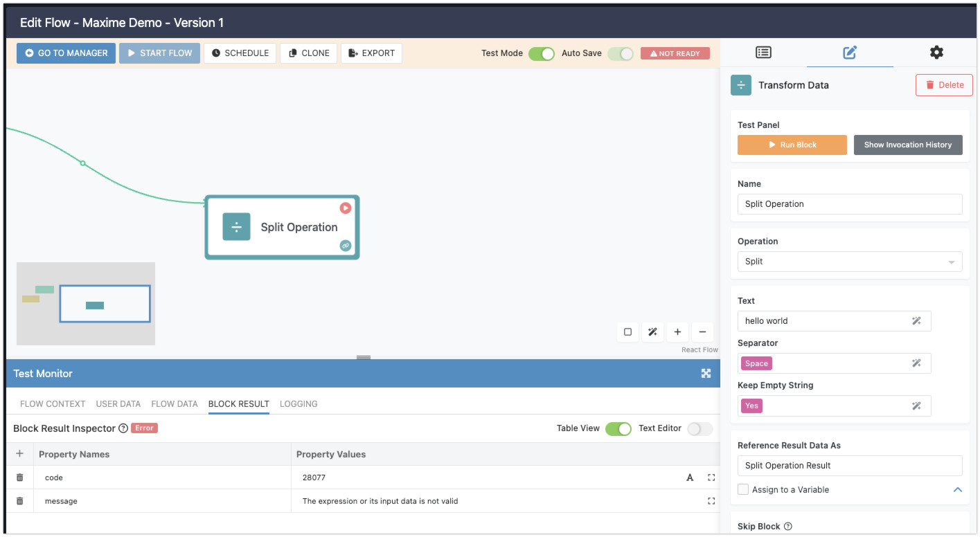Click Show Invocation History button
Screen dimensions: 980x537
tap(907, 145)
